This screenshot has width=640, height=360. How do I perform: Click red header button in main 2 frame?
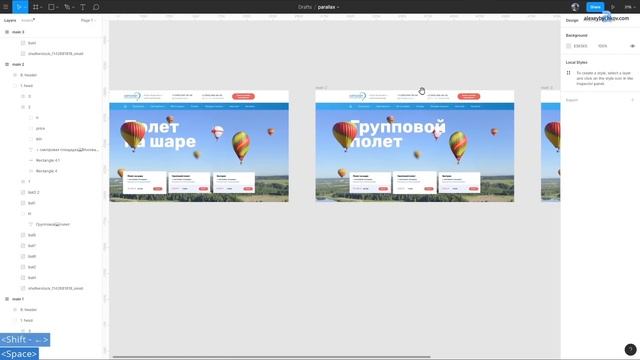tap(469, 96)
